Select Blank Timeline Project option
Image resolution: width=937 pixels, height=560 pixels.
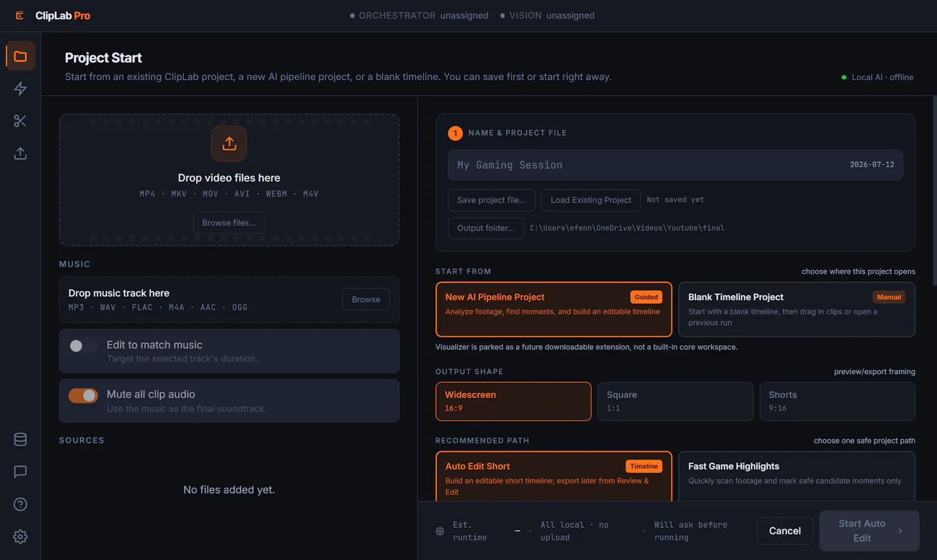[796, 310]
